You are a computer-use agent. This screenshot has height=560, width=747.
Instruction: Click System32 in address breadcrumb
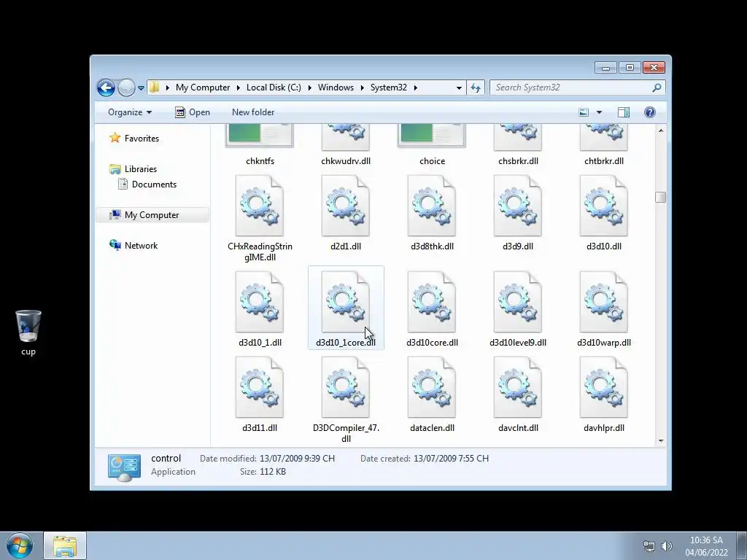tap(389, 87)
